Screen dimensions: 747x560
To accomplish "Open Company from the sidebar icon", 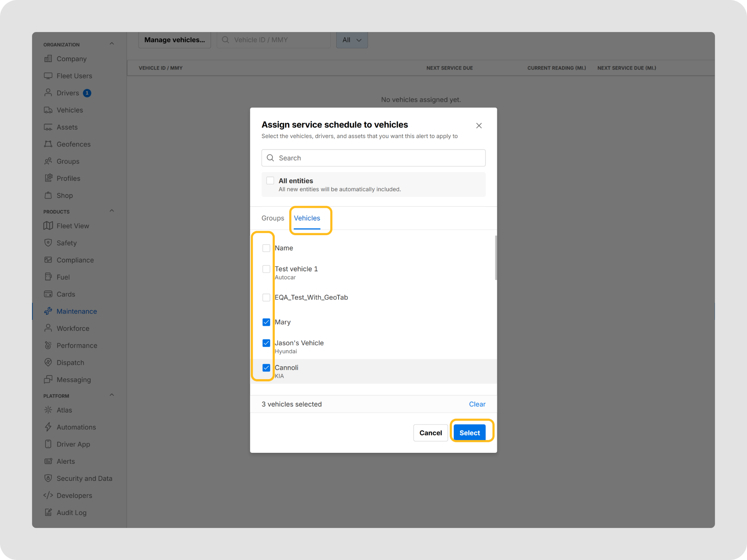I will pyautogui.click(x=48, y=59).
